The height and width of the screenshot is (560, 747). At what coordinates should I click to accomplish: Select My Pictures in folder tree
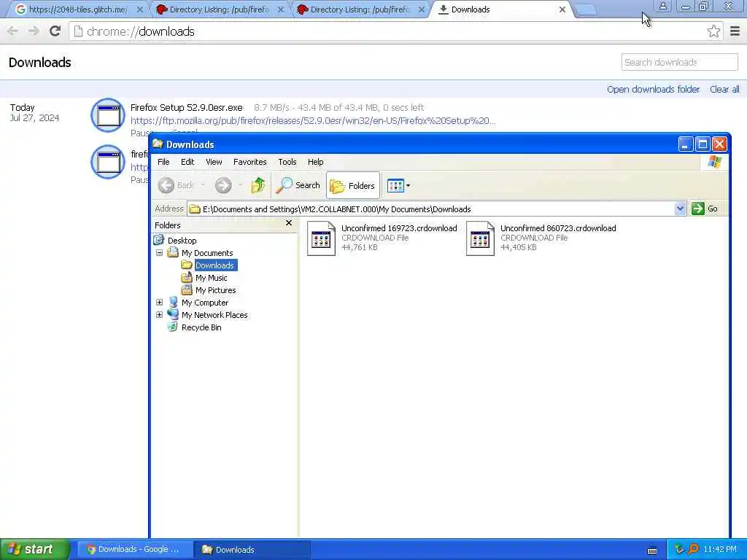215,290
